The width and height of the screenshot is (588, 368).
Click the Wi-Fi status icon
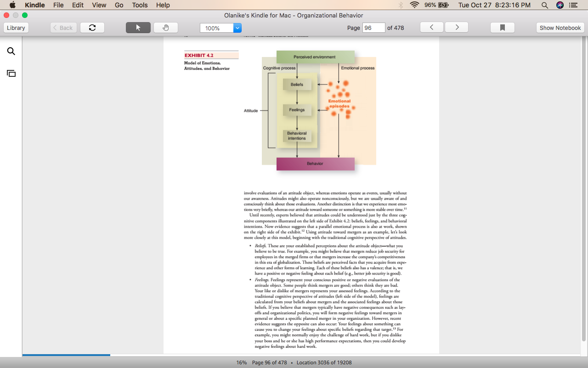(x=415, y=5)
